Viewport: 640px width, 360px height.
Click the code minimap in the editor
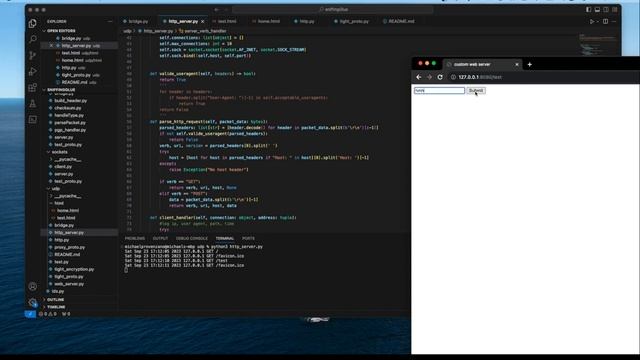[x=597, y=45]
